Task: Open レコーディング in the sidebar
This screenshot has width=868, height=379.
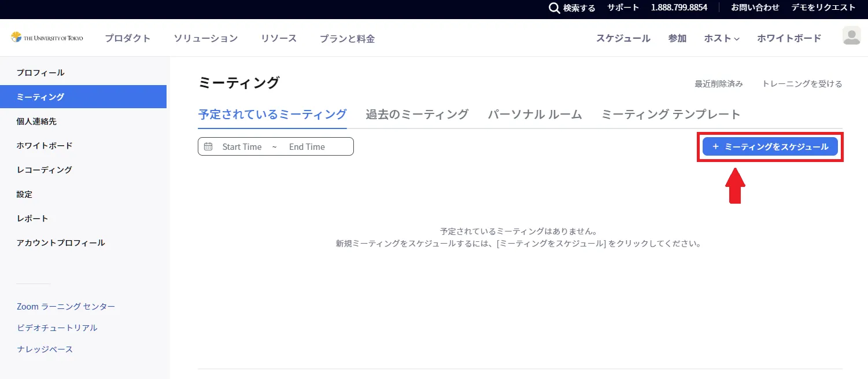Action: 44,170
